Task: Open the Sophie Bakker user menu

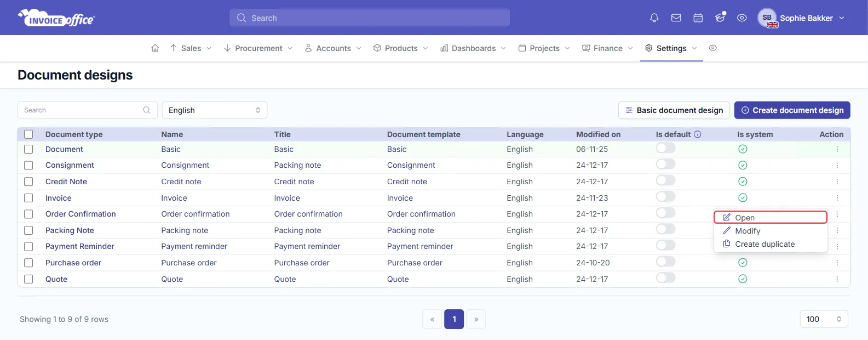Action: coord(802,18)
